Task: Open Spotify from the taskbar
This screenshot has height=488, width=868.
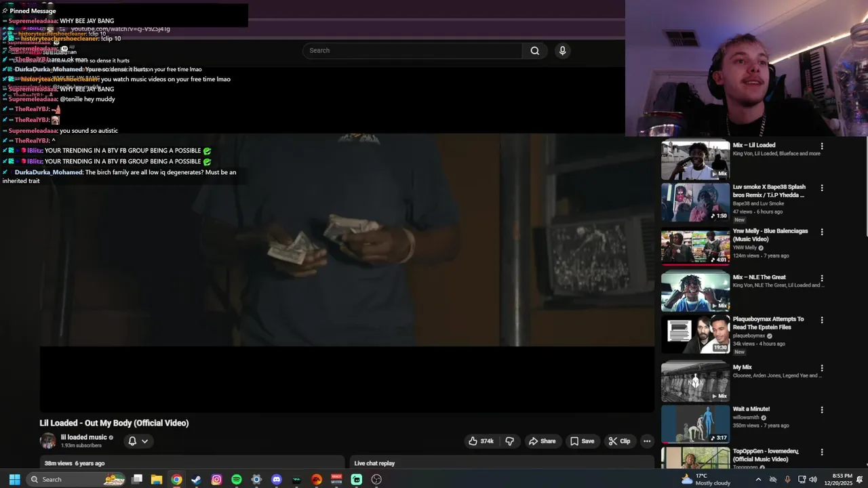Action: pyautogui.click(x=237, y=479)
